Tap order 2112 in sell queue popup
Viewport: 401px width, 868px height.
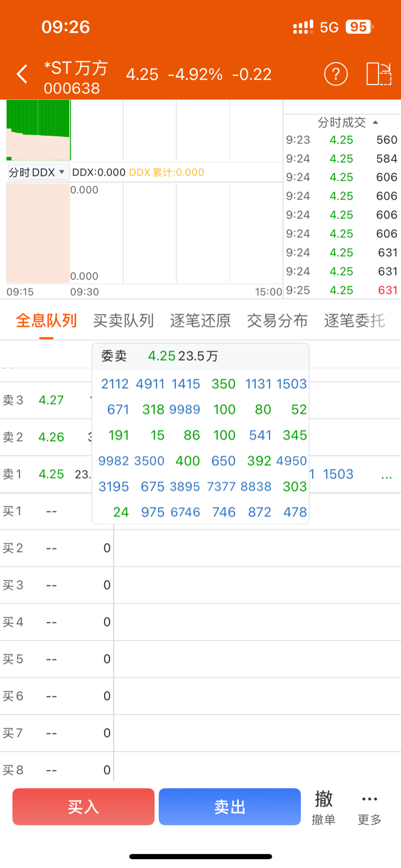point(115,384)
